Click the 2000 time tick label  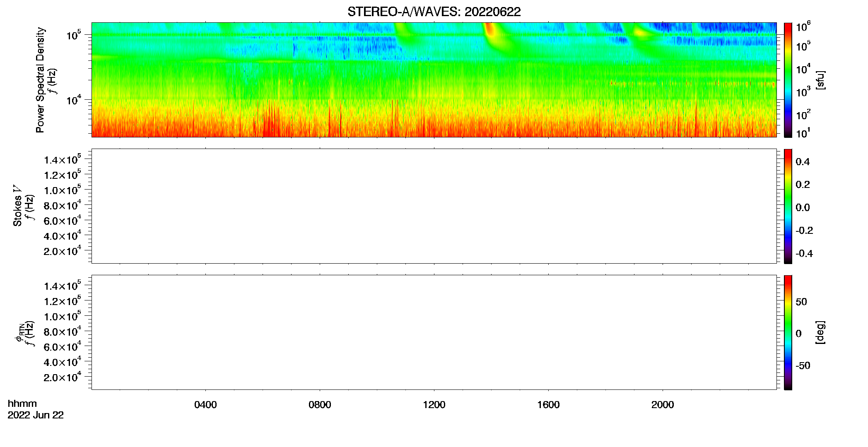coord(663,405)
